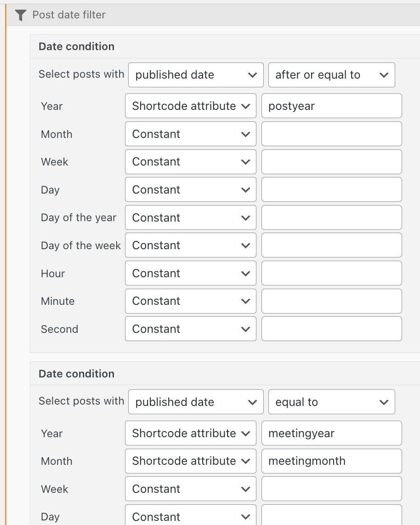Screen dimensions: 420x525
Task: Click the Post date filter funnel icon
Action: 20,15
